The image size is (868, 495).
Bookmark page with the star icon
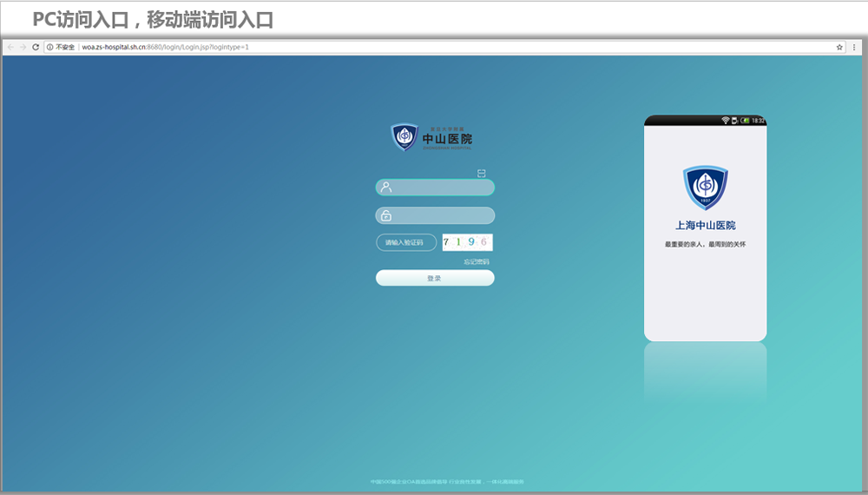point(839,47)
